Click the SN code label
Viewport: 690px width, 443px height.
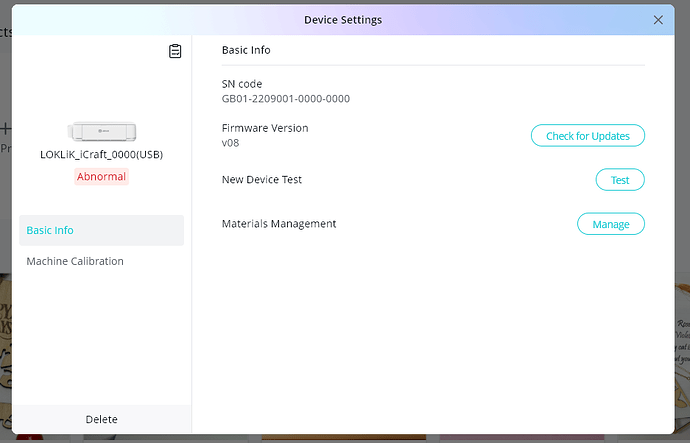(x=241, y=84)
